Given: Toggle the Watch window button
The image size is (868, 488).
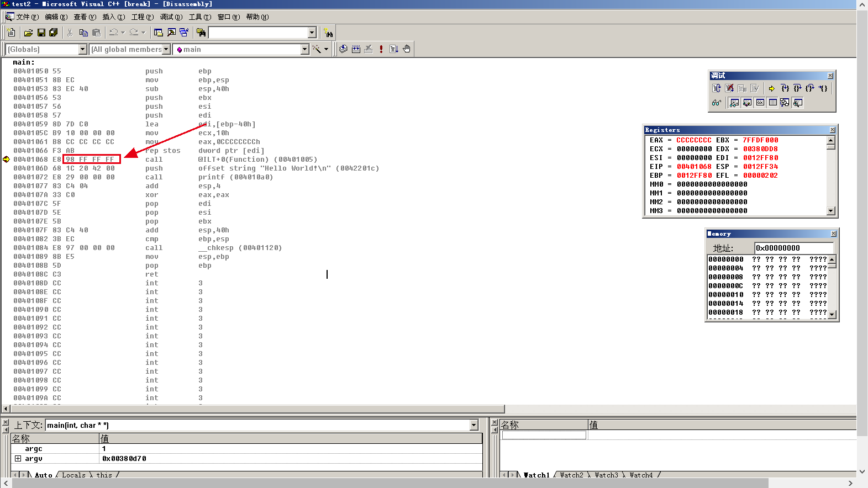Looking at the screenshot, I should point(734,103).
